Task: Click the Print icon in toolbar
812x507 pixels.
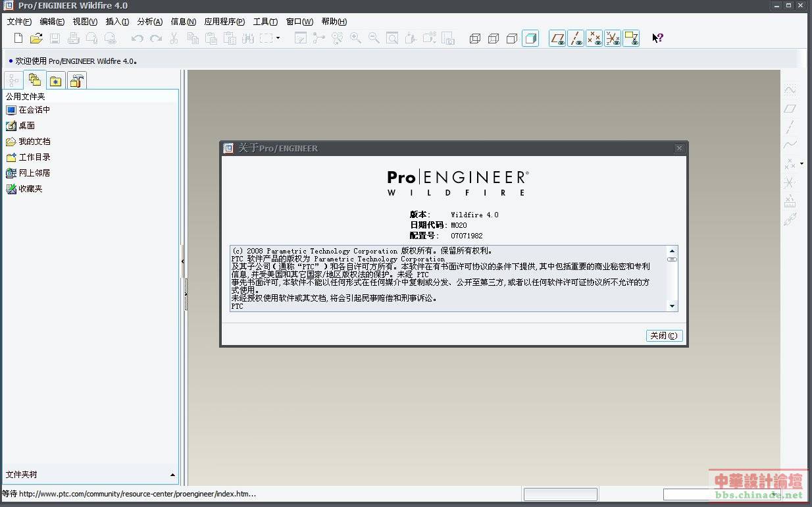Action: [74, 38]
